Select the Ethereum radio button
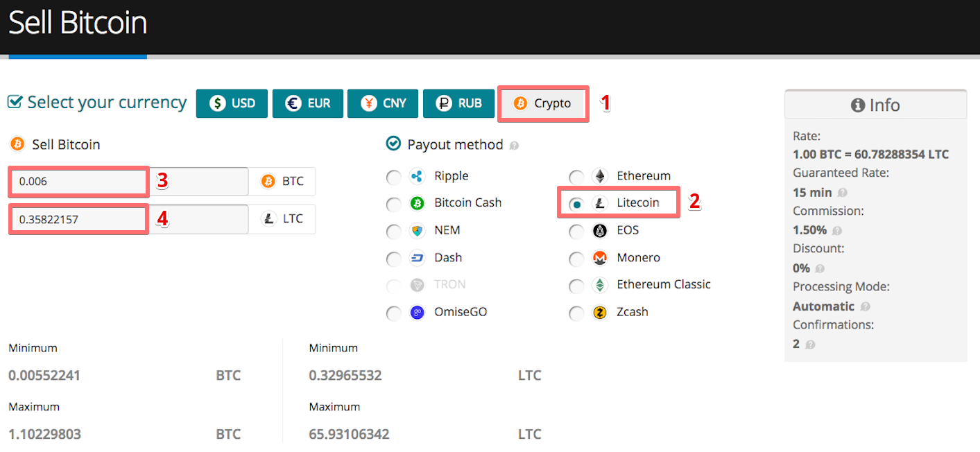Viewport: 980px width, 452px height. click(x=576, y=177)
